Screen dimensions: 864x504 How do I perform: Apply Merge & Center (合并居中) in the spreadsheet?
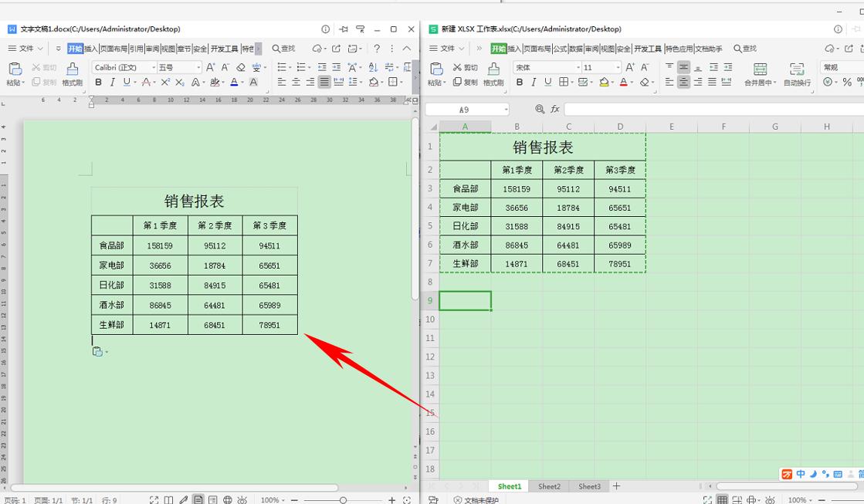(x=758, y=74)
